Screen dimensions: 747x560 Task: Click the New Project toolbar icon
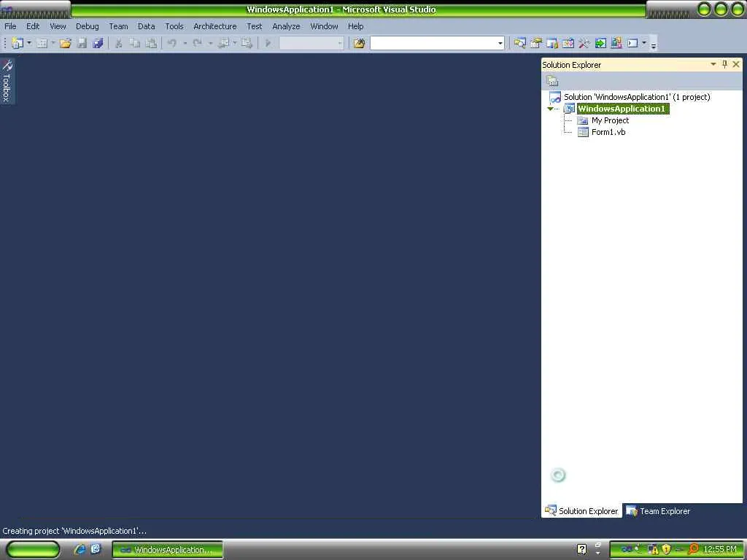pyautogui.click(x=18, y=43)
